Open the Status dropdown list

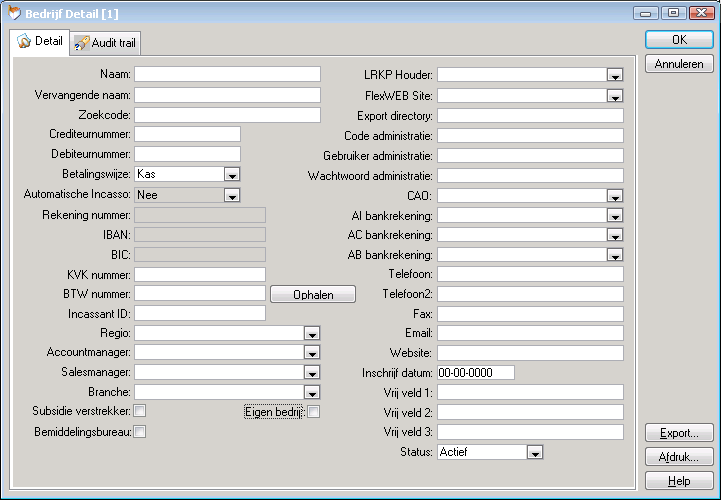pyautogui.click(x=535, y=453)
